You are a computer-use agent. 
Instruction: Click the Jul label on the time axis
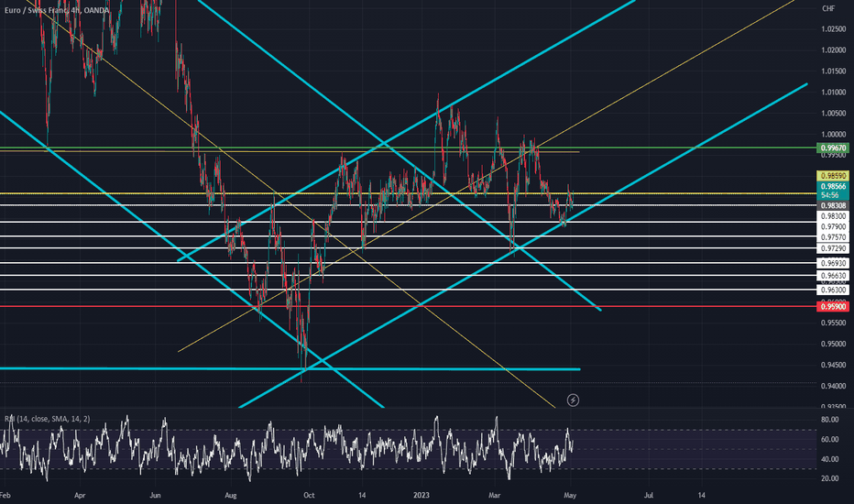coord(649,495)
